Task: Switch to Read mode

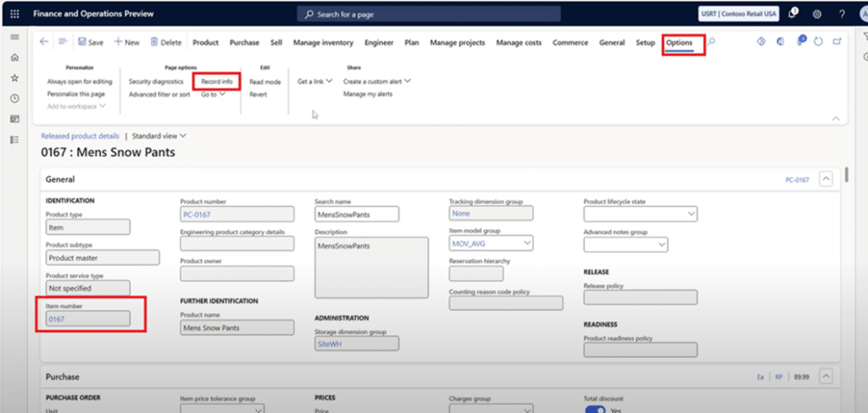Action: pos(265,82)
